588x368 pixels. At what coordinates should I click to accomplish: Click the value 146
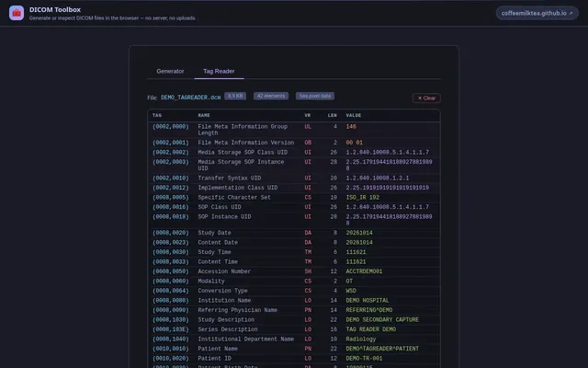[x=351, y=127]
